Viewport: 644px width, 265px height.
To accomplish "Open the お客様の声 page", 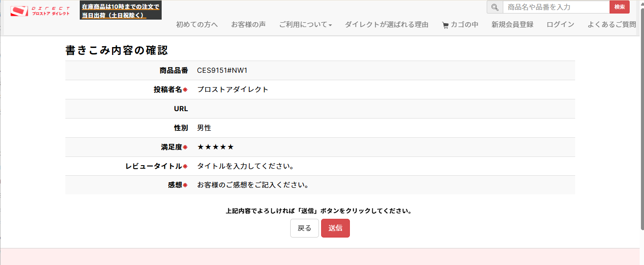I will tap(248, 24).
